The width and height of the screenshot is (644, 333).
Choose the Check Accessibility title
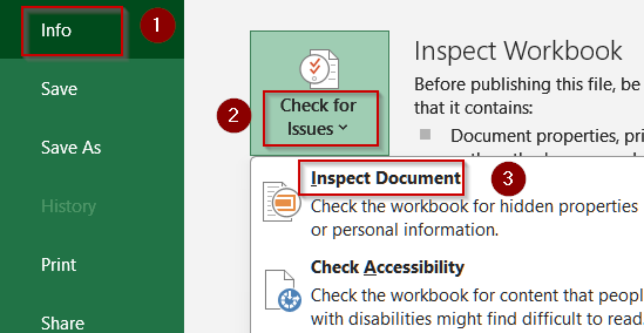(x=387, y=267)
